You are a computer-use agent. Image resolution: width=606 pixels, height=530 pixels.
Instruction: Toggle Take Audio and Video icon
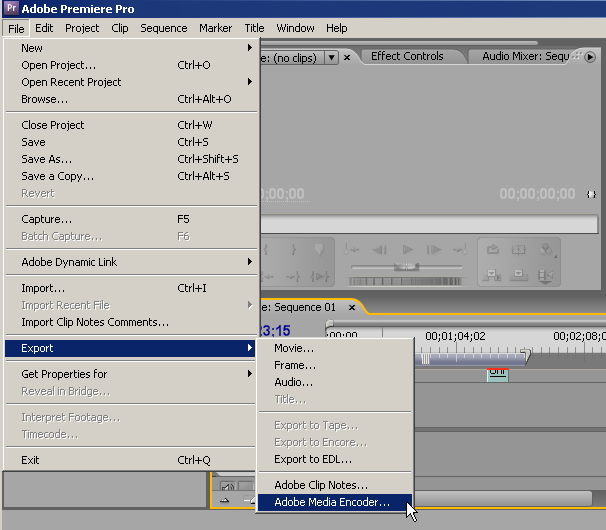coord(545,276)
